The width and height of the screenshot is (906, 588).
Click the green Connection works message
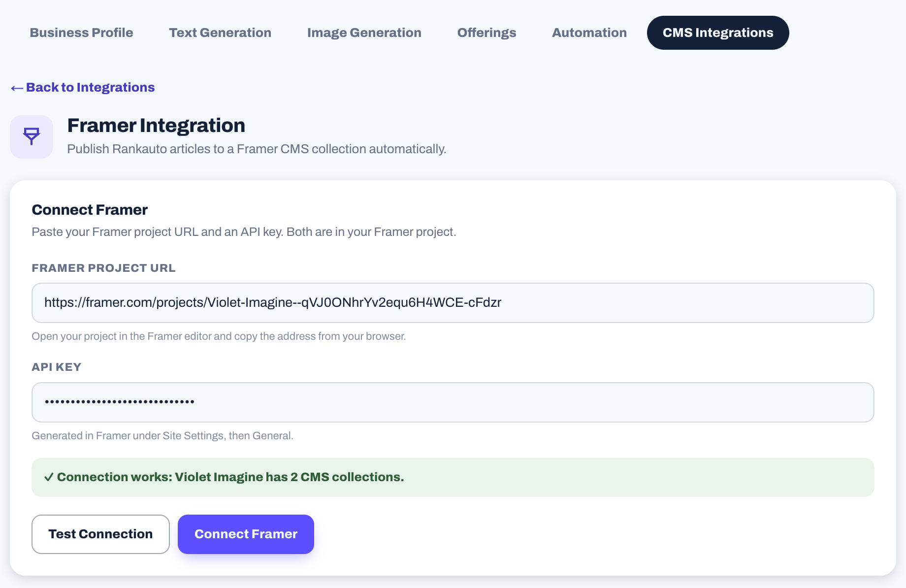pos(453,477)
